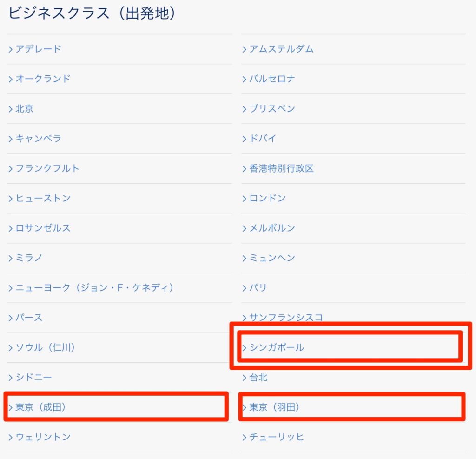Select the highlighted シンガポール link
Image resolution: width=476 pixels, height=459 pixels.
tap(277, 347)
